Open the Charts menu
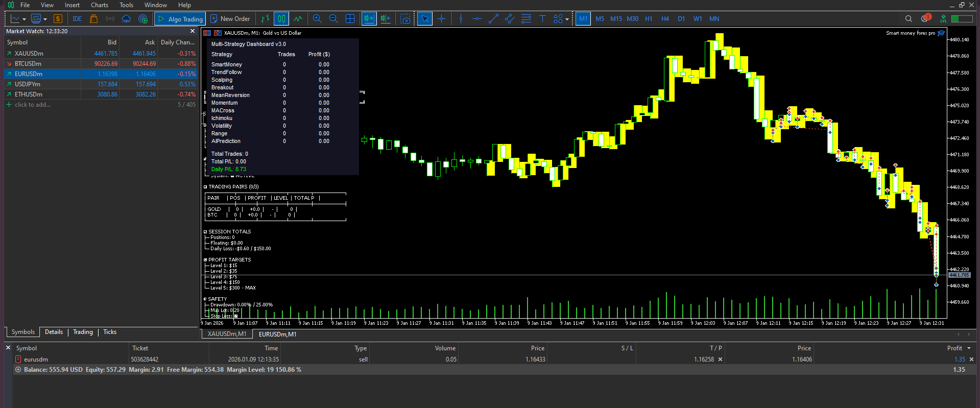The width and height of the screenshot is (980, 408). pos(100,5)
